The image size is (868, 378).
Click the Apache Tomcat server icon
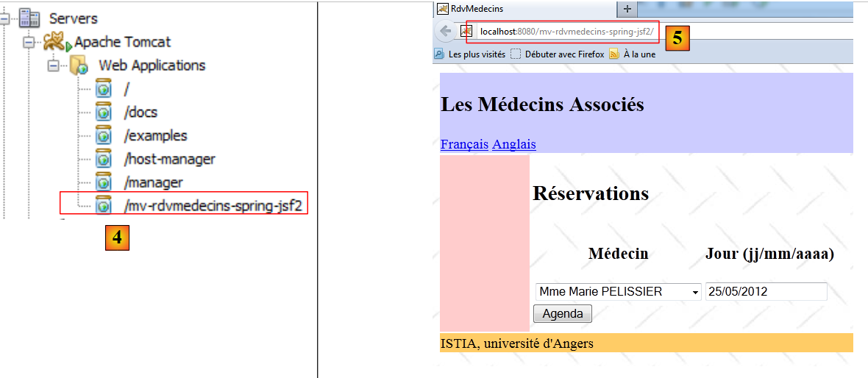click(x=57, y=42)
